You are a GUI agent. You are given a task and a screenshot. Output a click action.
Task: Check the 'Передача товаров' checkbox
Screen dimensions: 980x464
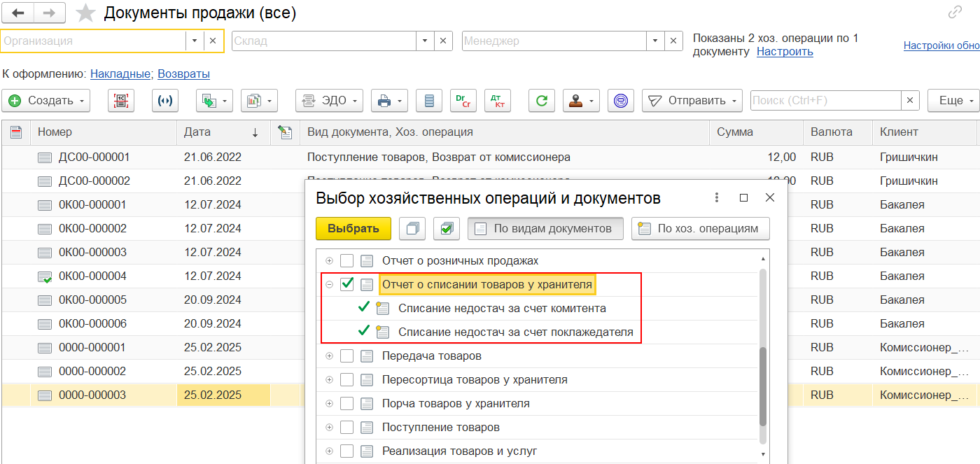tap(346, 356)
